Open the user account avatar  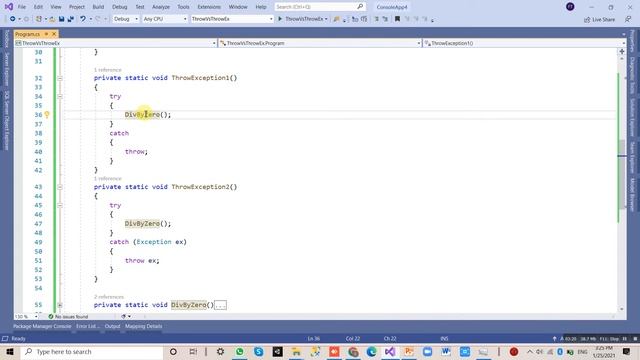pos(570,7)
